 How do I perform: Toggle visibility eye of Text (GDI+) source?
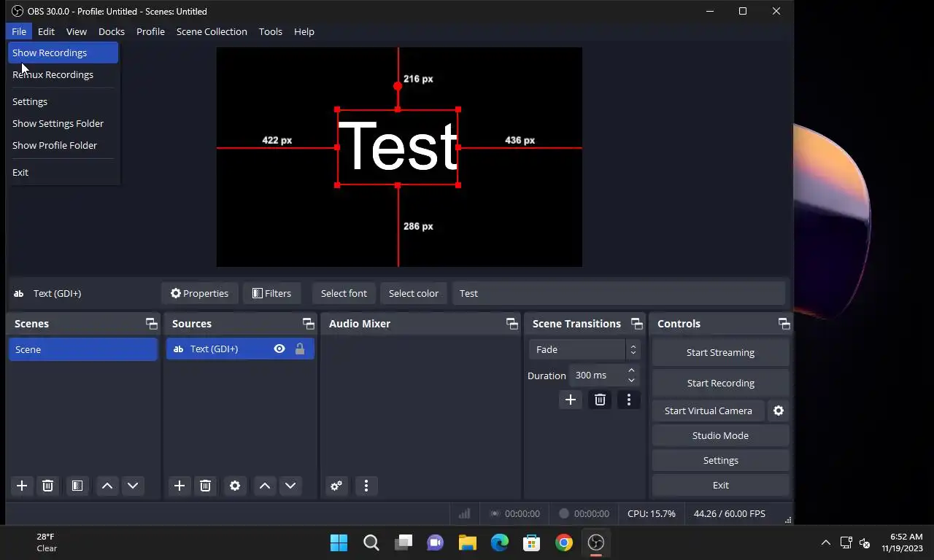pos(279,349)
